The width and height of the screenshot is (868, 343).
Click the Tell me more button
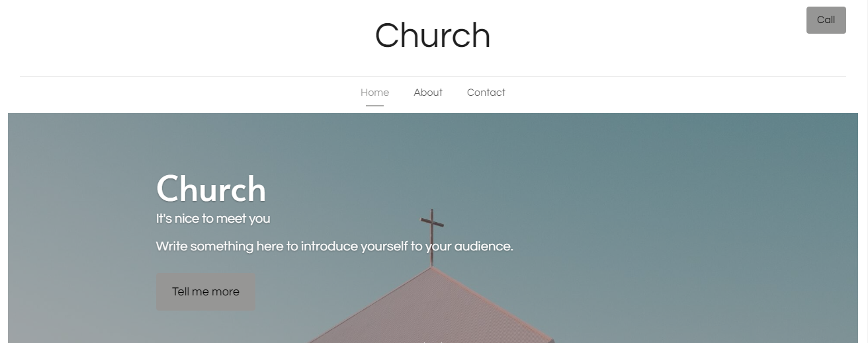point(206,291)
